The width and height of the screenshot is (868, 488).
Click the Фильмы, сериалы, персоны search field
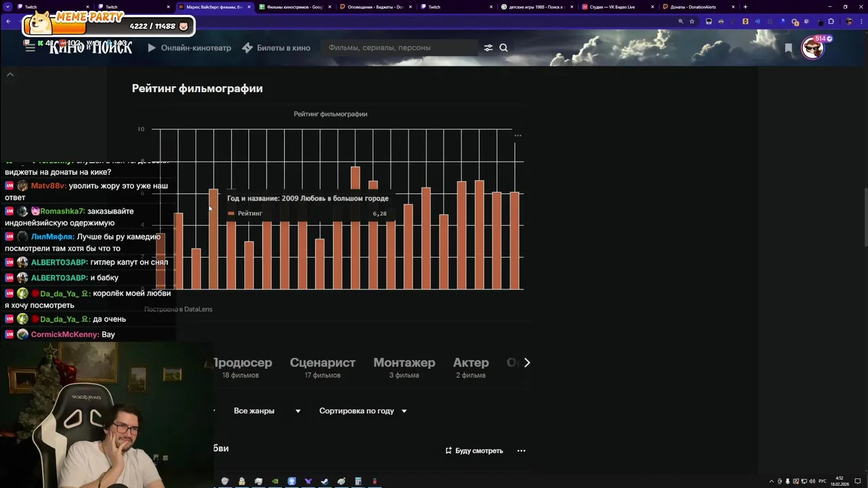click(400, 48)
